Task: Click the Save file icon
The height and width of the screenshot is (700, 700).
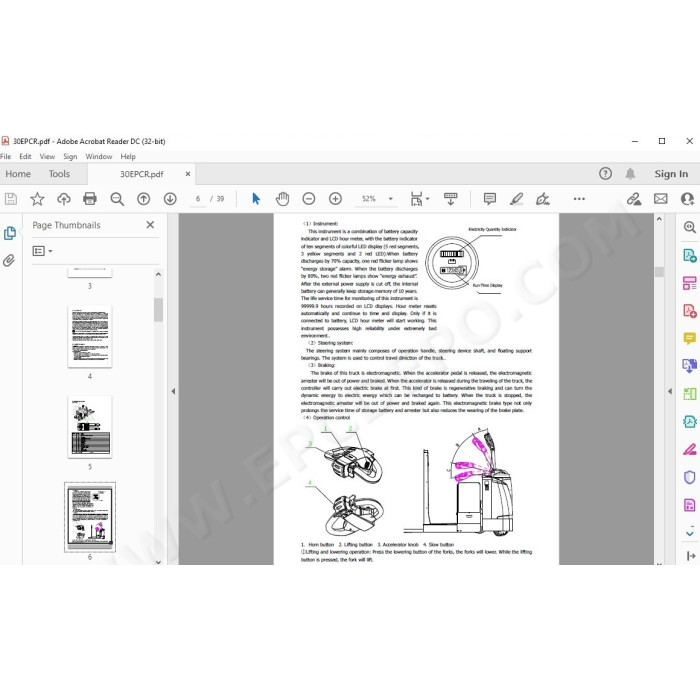Action: click(11, 199)
